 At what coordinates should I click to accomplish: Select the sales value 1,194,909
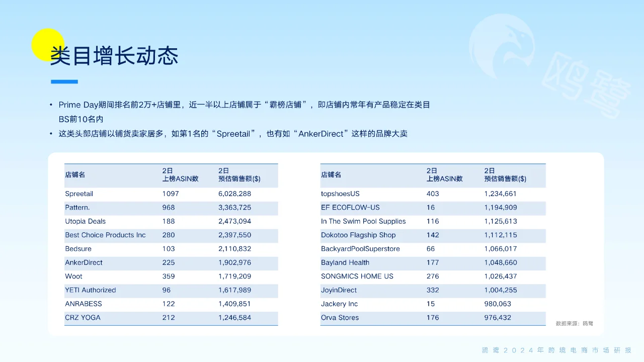tap(501, 207)
